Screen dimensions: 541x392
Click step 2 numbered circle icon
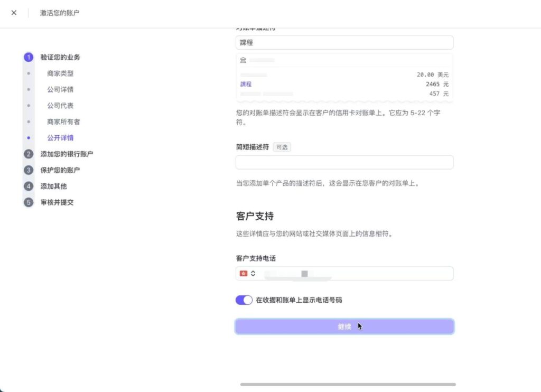[29, 154]
